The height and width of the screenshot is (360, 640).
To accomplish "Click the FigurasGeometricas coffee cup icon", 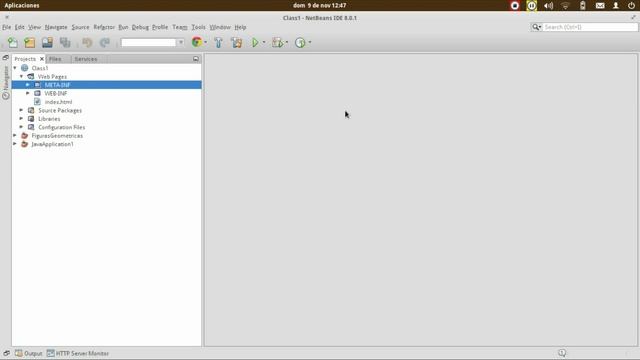I will point(24,136).
